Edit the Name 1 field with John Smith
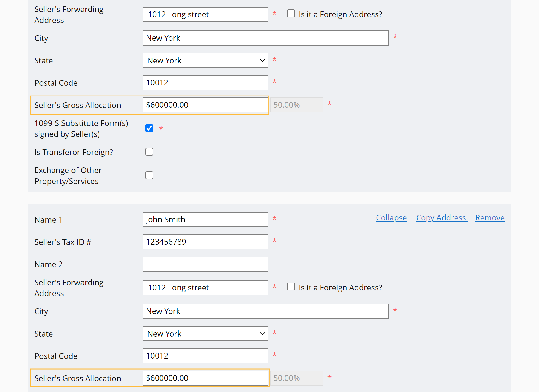Screen dimensions: 539x392 [205, 220]
